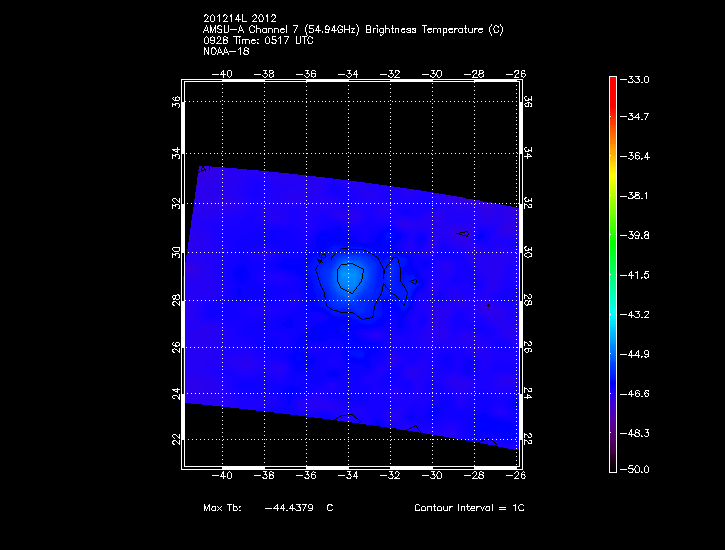Click the 36 latitude label on left axis
725x550 pixels.
(x=176, y=102)
